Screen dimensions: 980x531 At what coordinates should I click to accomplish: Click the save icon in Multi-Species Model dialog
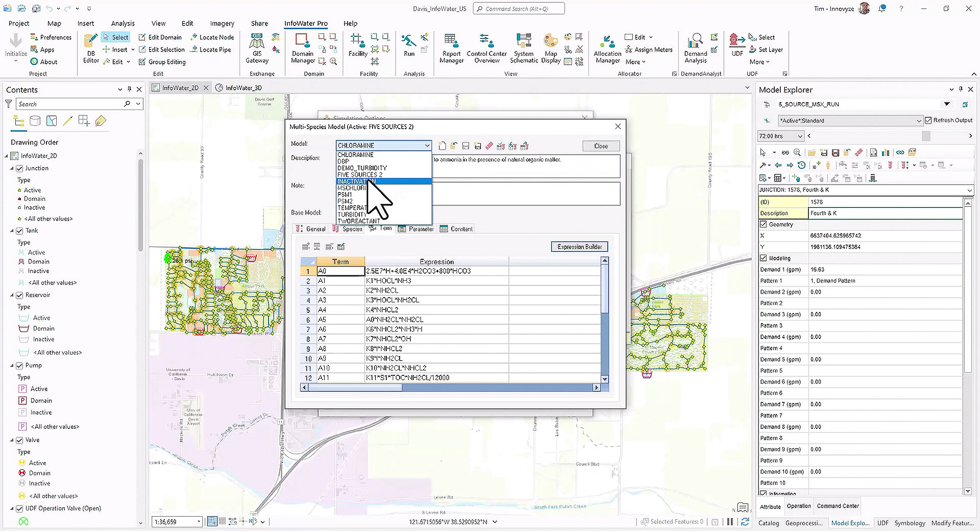[x=465, y=146]
